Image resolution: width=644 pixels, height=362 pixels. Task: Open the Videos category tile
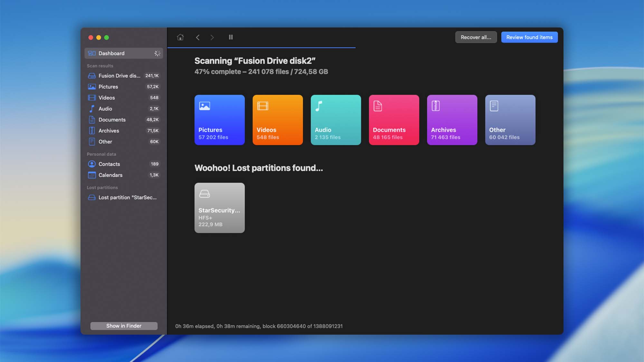(278, 120)
